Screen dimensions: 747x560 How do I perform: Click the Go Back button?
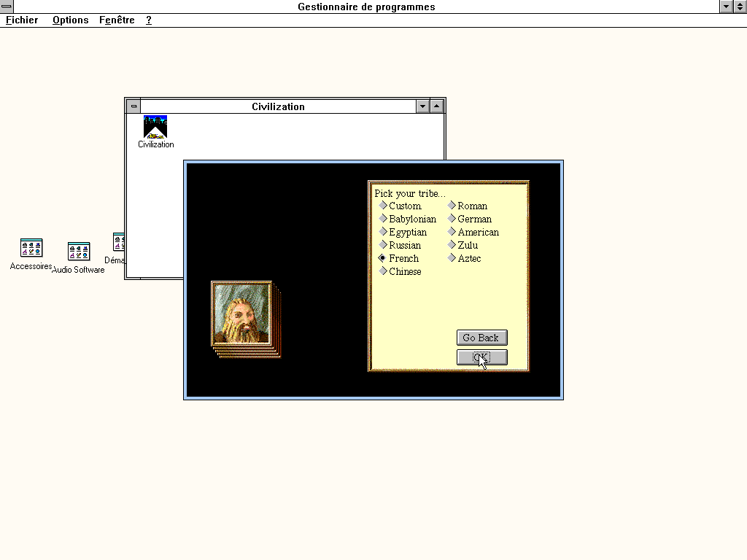pos(481,338)
